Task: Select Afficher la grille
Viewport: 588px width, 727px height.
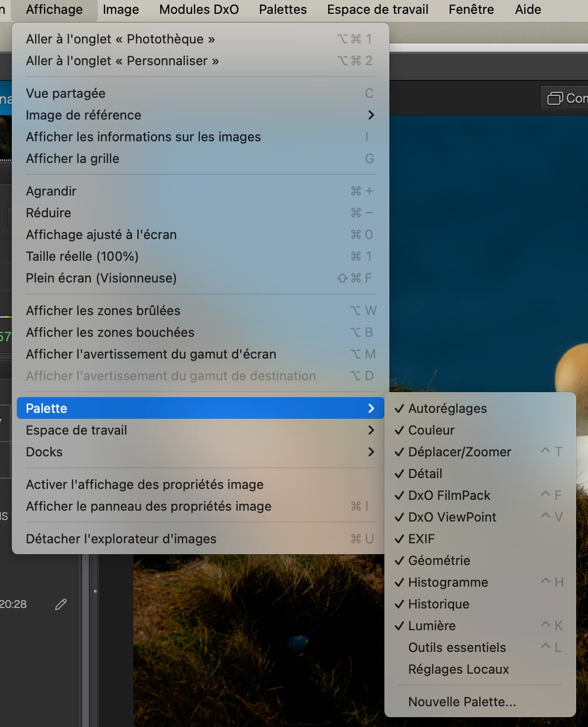Action: click(73, 159)
